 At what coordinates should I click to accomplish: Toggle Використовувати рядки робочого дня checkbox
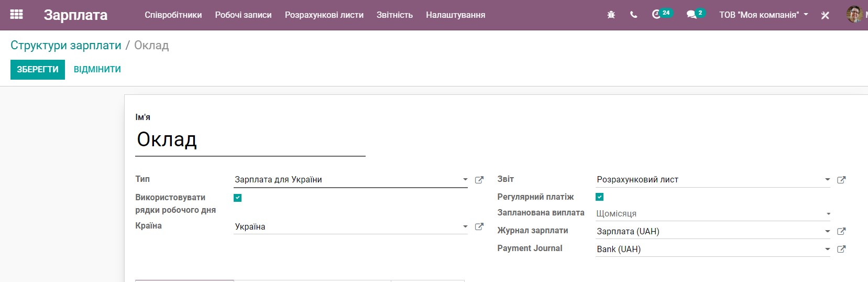click(238, 198)
